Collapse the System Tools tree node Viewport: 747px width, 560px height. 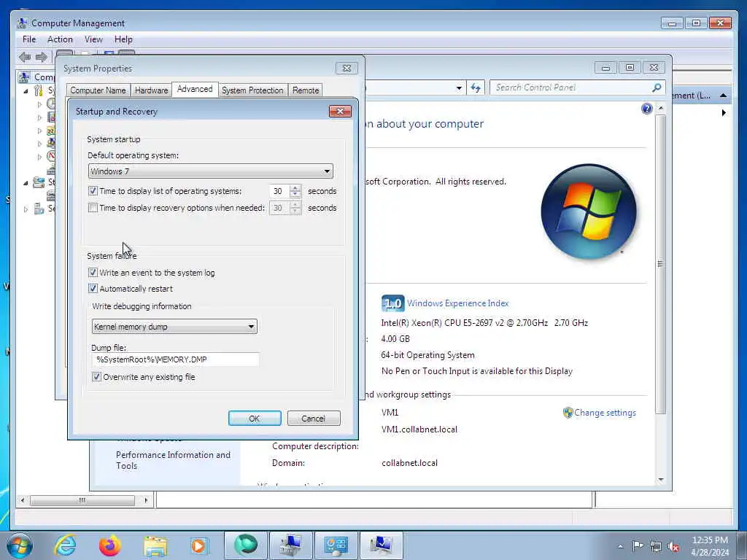[26, 90]
